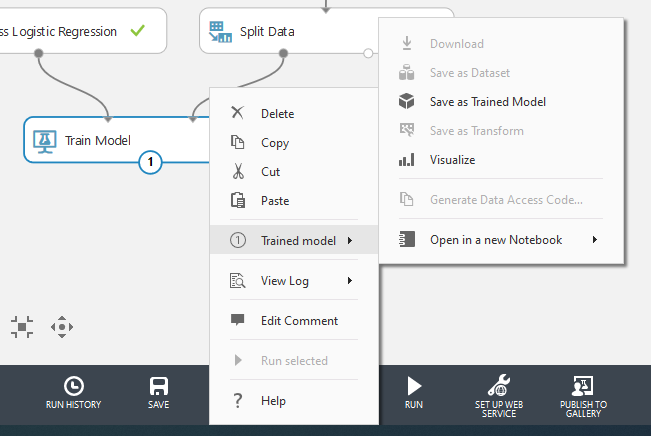Click PUBLISH TO GALLERY label
This screenshot has width=651, height=436.
(x=583, y=409)
